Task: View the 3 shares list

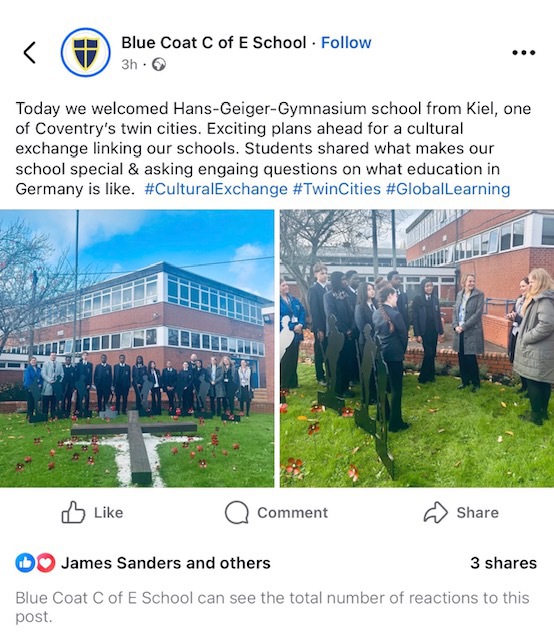Action: [x=503, y=563]
